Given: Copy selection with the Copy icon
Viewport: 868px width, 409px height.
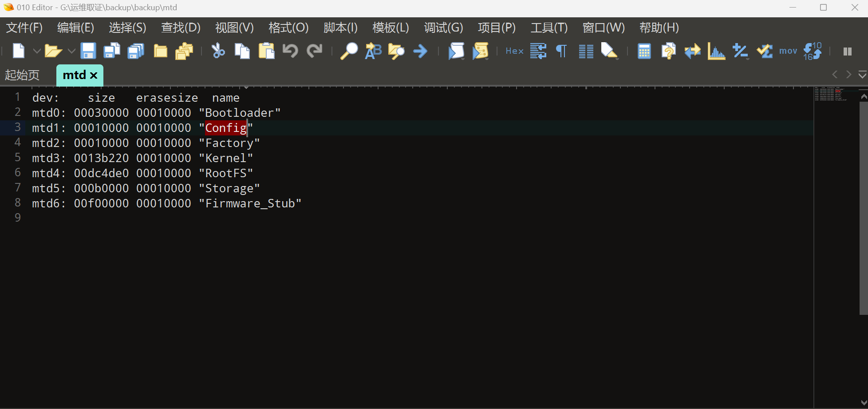Looking at the screenshot, I should tap(242, 51).
